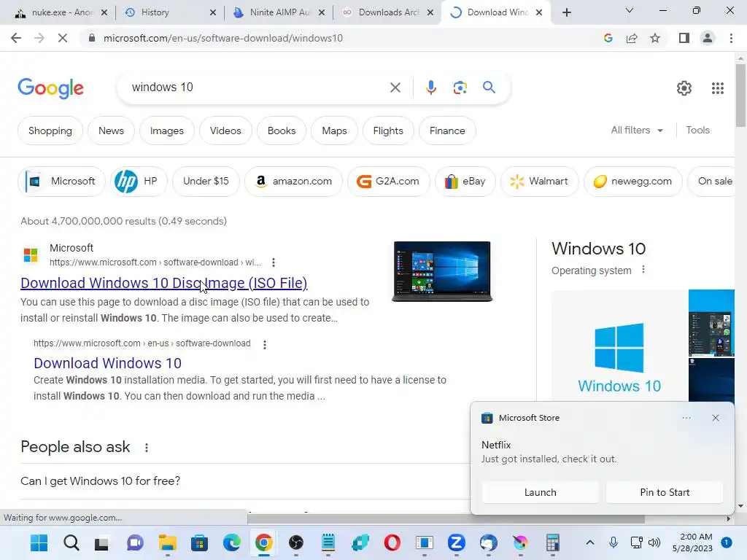Filter by HP chip
Image resolution: width=747 pixels, height=560 pixels.
click(139, 182)
